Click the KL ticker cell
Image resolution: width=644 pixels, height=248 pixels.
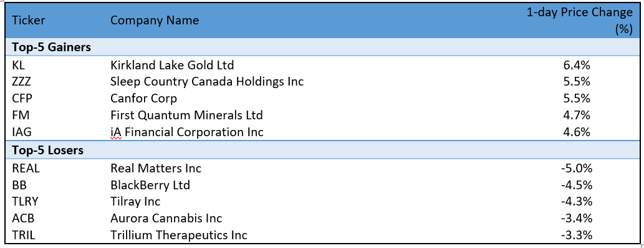19,64
